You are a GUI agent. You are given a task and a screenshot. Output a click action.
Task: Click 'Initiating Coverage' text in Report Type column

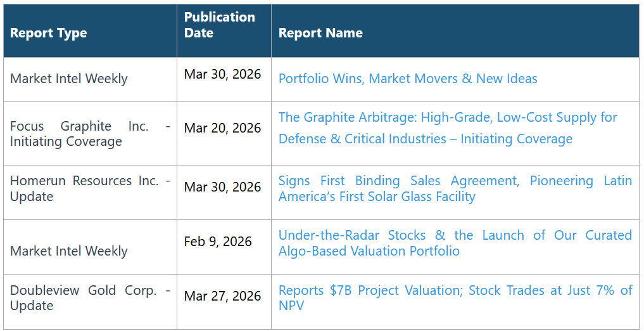[66, 142]
